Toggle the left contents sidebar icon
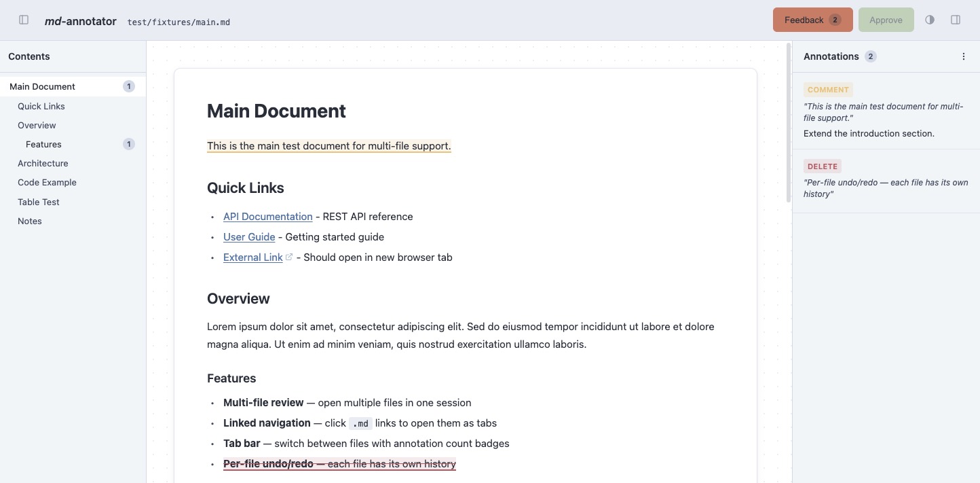This screenshot has width=980, height=483. point(24,20)
